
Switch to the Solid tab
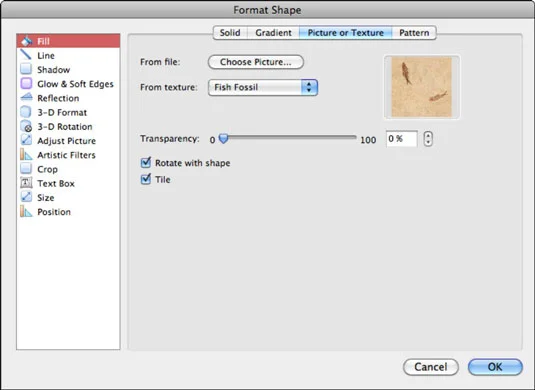click(230, 33)
